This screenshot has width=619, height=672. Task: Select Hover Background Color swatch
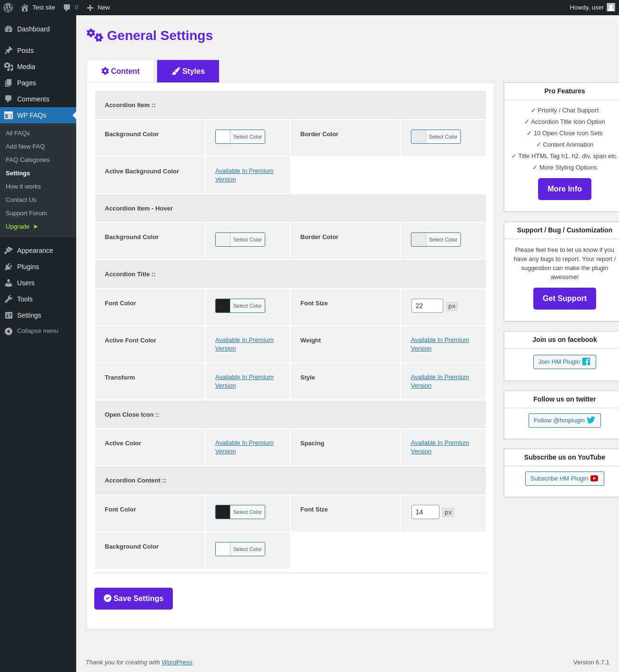[x=240, y=240]
